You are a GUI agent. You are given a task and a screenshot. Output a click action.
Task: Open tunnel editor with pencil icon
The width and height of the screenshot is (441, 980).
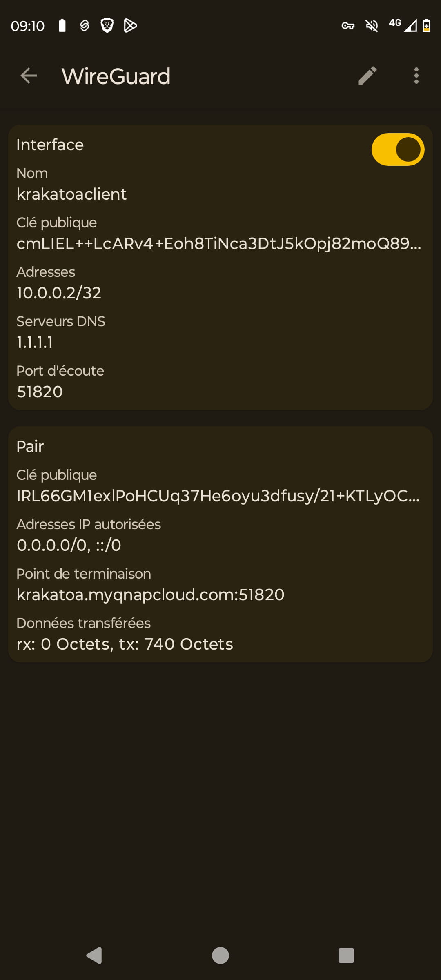[367, 76]
